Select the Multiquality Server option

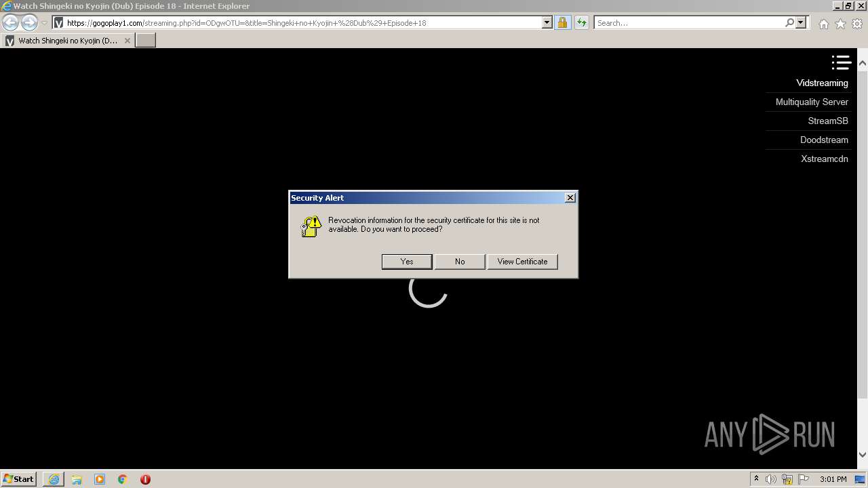pyautogui.click(x=812, y=102)
